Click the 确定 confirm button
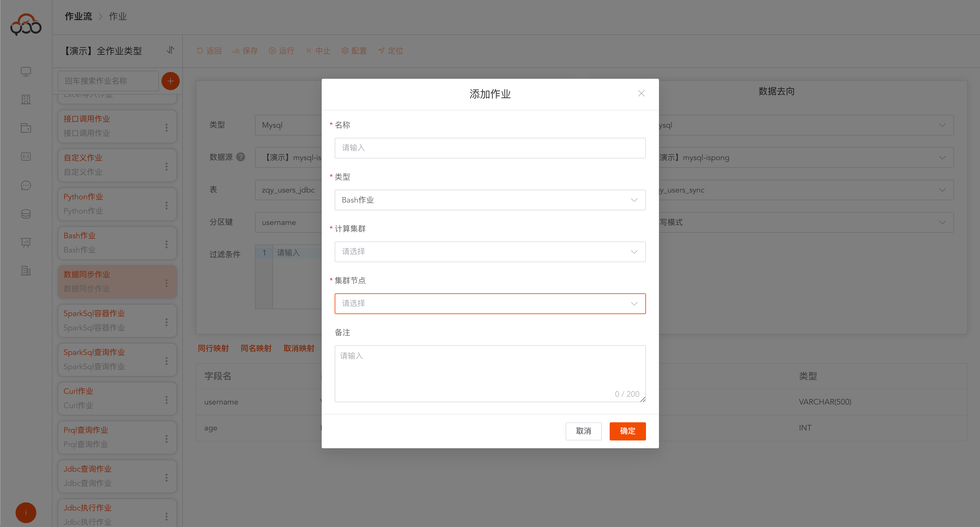Screen dimensions: 980x527 (x=627, y=431)
